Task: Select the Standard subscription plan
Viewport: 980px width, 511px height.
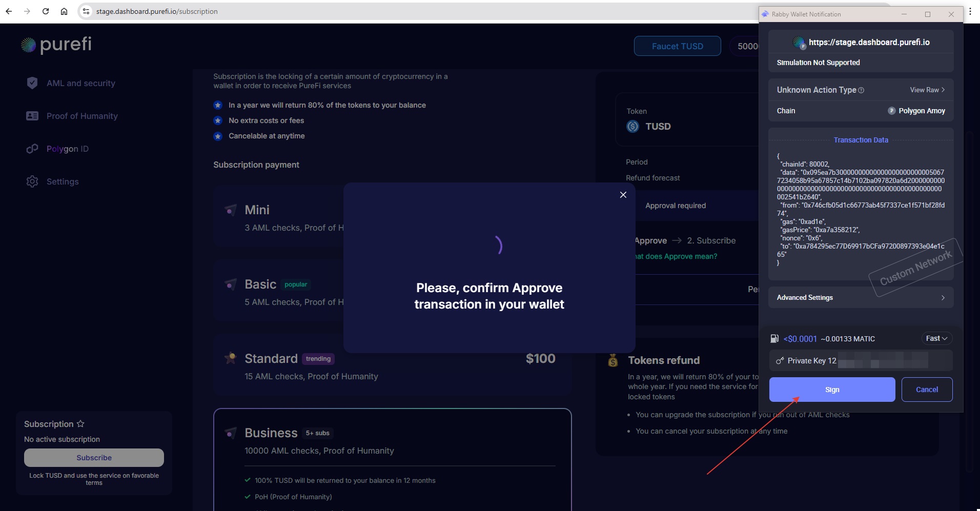Action: coord(392,366)
